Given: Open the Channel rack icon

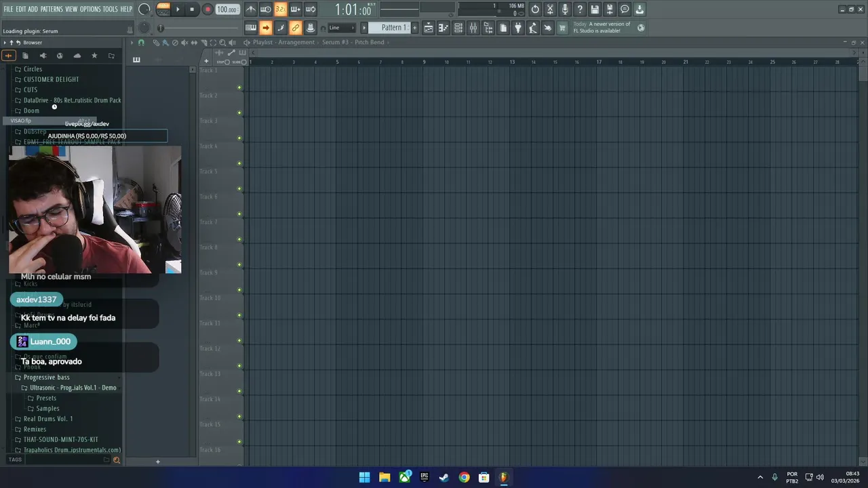Looking at the screenshot, I should [458, 28].
